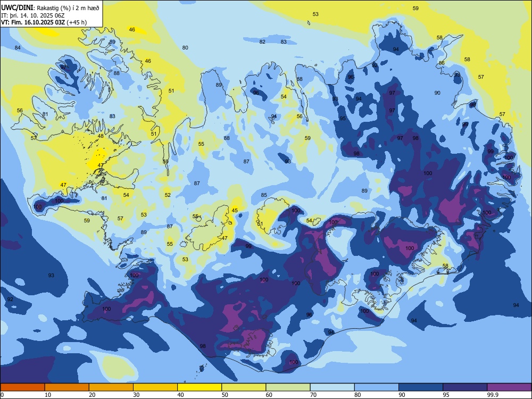The width and height of the screenshot is (532, 399).
Task: Click the map value '85'
Action: point(264,195)
